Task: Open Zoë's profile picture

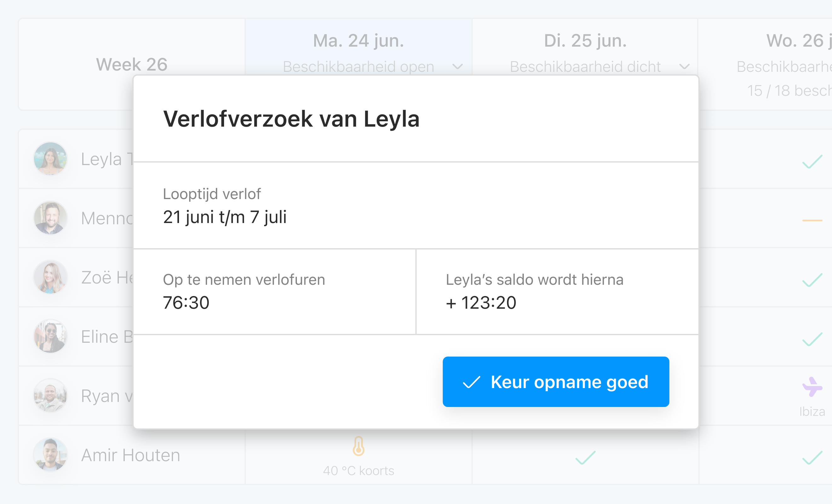Action: point(50,277)
